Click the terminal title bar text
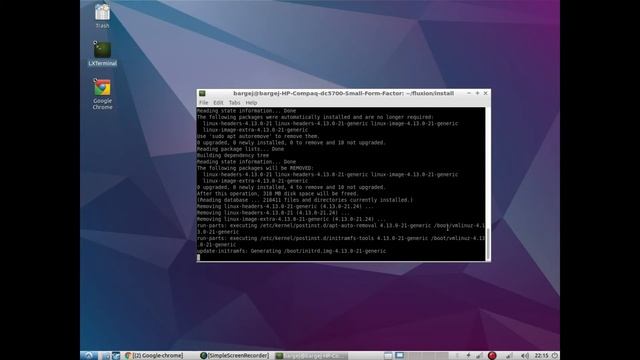Image resolution: width=640 pixels, height=360 pixels. [343, 93]
